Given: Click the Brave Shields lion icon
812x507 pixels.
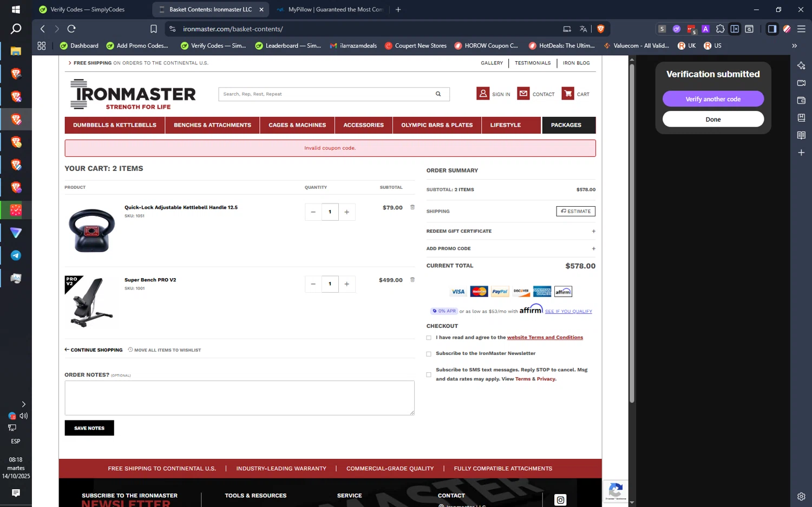Looking at the screenshot, I should [600, 29].
